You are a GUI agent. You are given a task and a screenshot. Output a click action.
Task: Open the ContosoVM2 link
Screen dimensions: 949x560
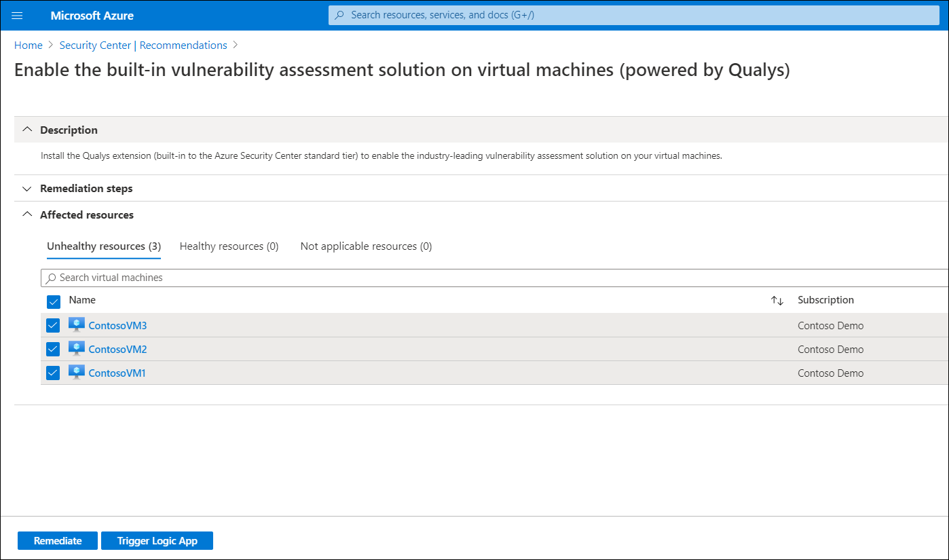click(x=117, y=350)
